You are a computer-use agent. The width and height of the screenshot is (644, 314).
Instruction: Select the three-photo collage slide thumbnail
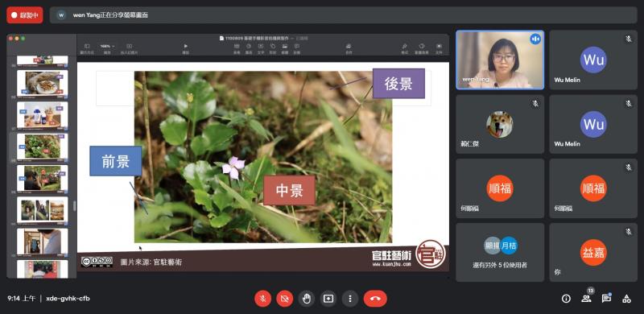(x=43, y=210)
